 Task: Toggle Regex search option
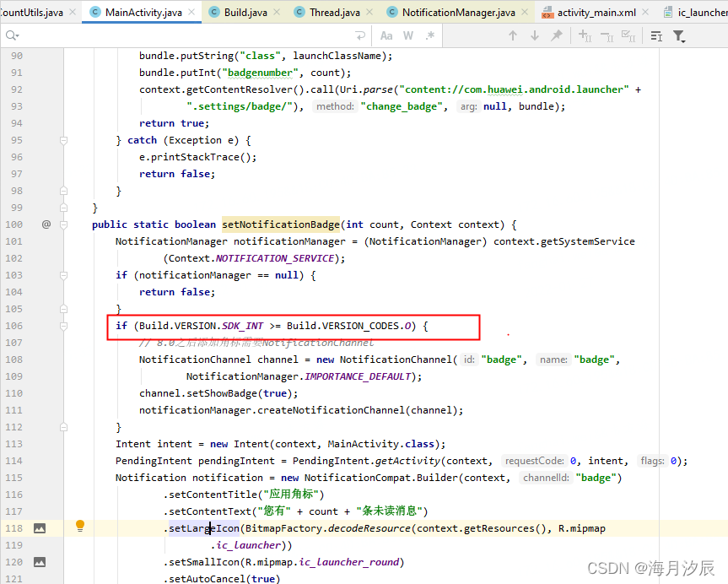point(430,35)
